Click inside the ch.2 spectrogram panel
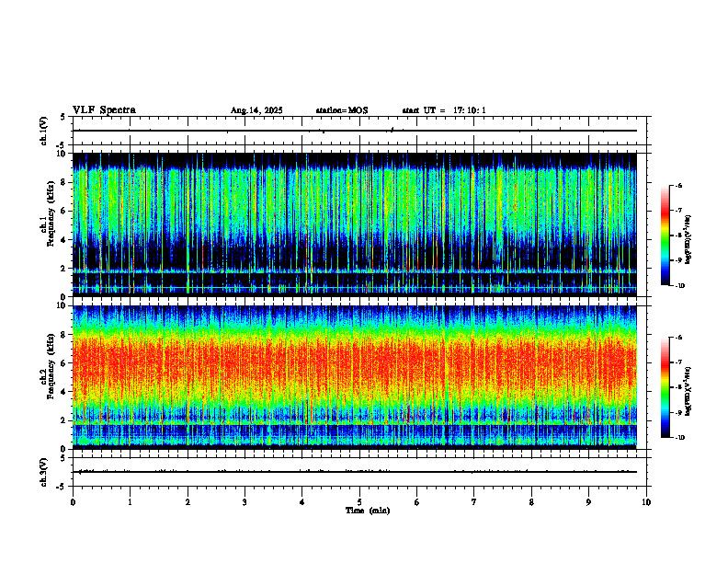The height and width of the screenshot is (563, 728). point(355,377)
